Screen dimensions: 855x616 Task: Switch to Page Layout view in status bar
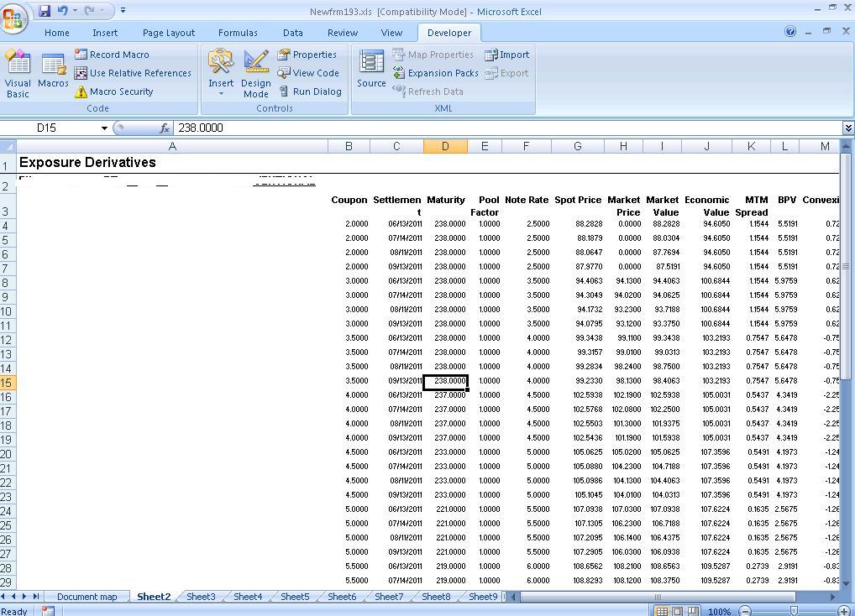[x=677, y=611]
